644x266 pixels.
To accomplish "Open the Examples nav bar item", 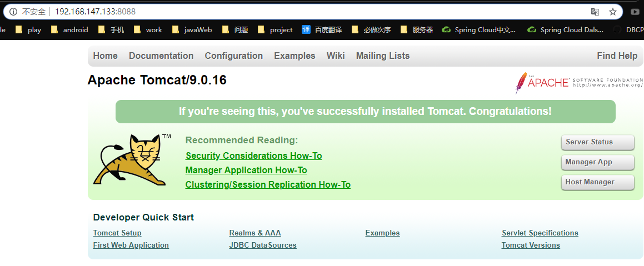I will (294, 56).
